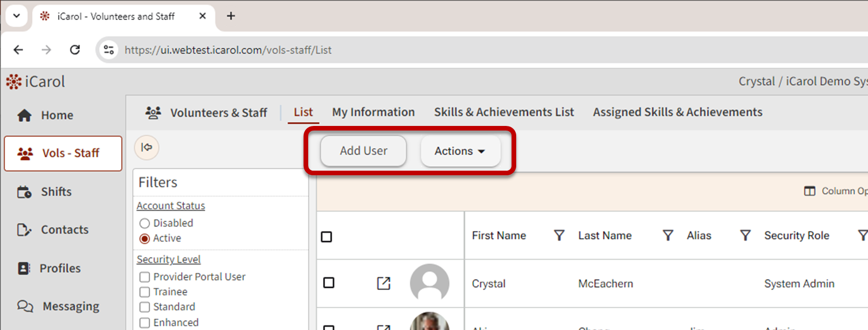This screenshot has width=868, height=330.
Task: Click the collapse filters panel arrow icon
Action: (146, 148)
